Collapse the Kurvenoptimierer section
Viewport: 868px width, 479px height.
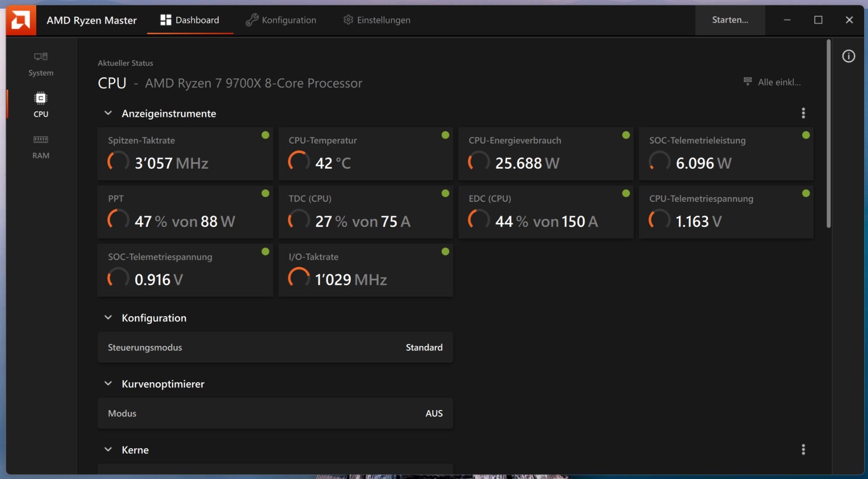point(108,384)
